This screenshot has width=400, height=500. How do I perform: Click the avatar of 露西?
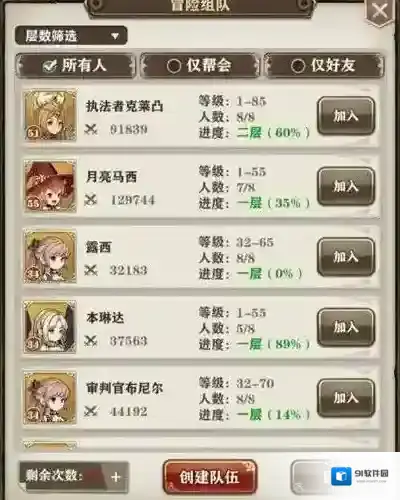click(x=50, y=257)
